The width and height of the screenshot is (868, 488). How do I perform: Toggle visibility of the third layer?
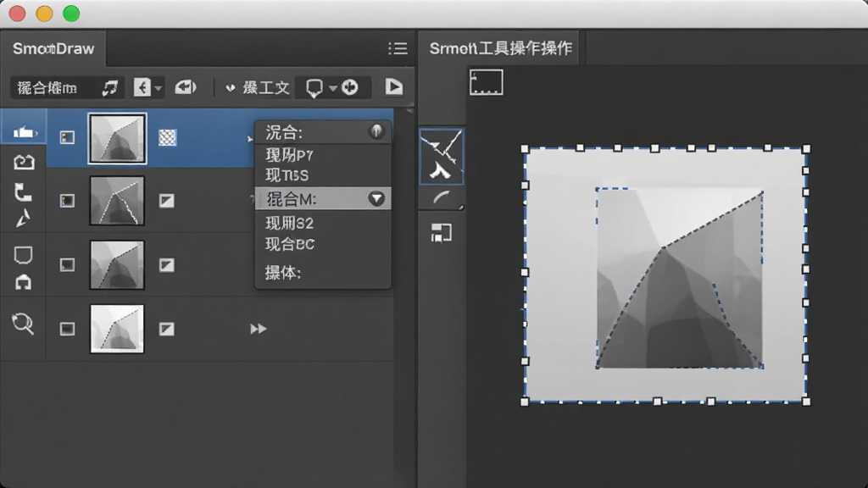tap(67, 265)
